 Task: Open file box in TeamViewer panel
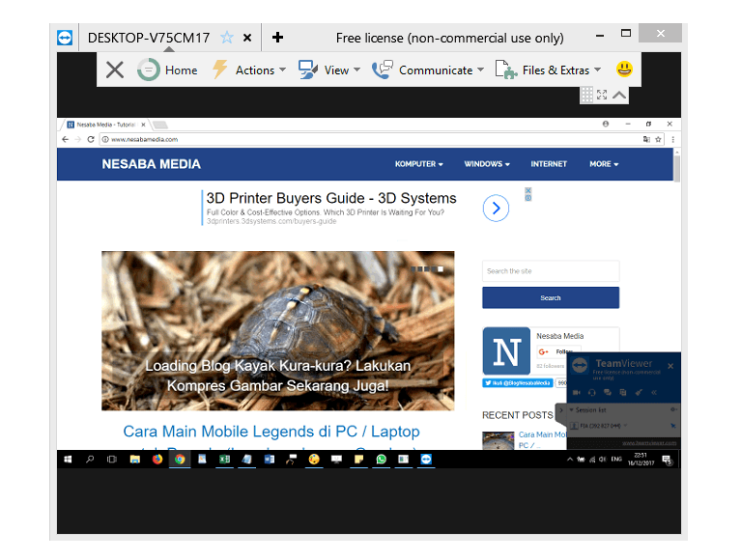(x=623, y=392)
